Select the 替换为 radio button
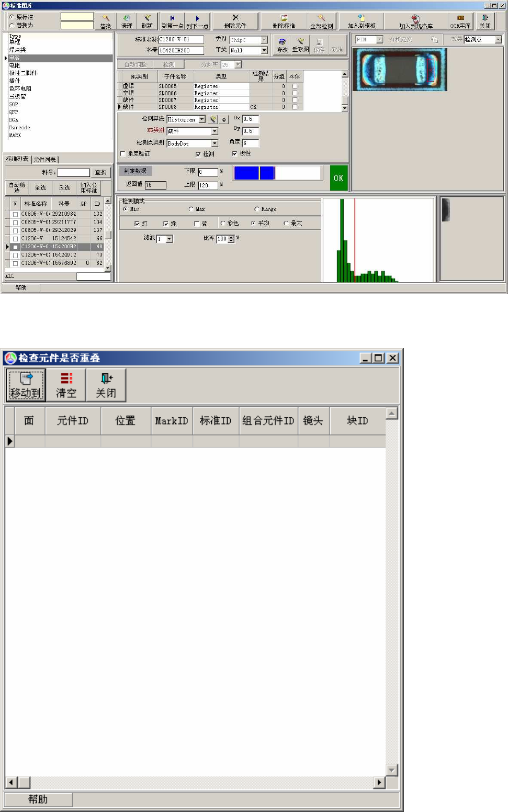508x812 pixels. 12,25
